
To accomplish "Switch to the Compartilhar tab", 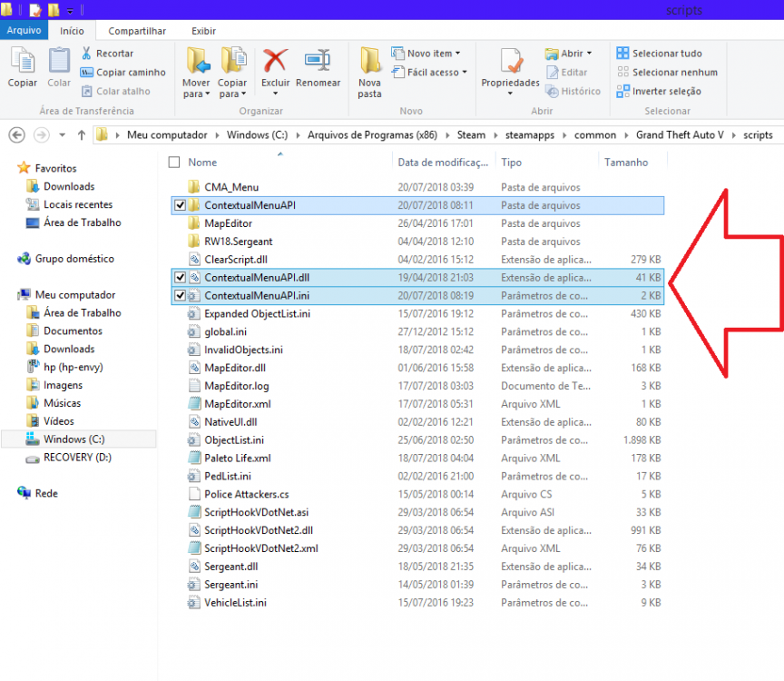I will tap(137, 31).
